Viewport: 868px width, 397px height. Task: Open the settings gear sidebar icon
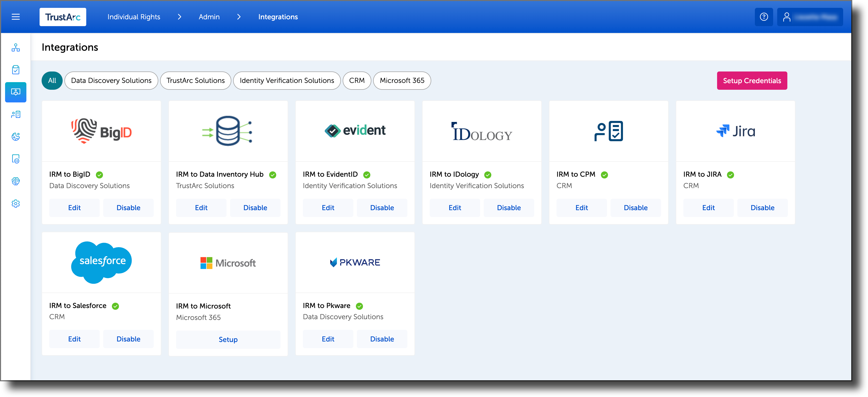click(15, 203)
